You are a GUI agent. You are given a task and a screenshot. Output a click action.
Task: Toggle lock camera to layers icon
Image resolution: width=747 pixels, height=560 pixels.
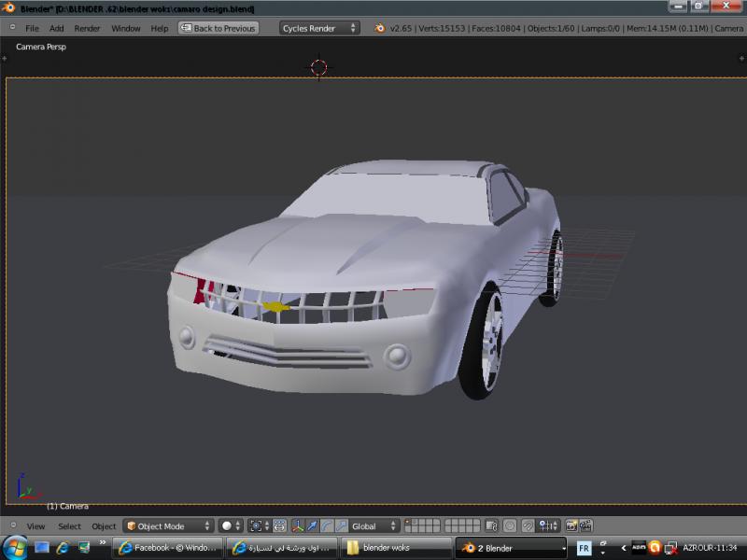(492, 526)
